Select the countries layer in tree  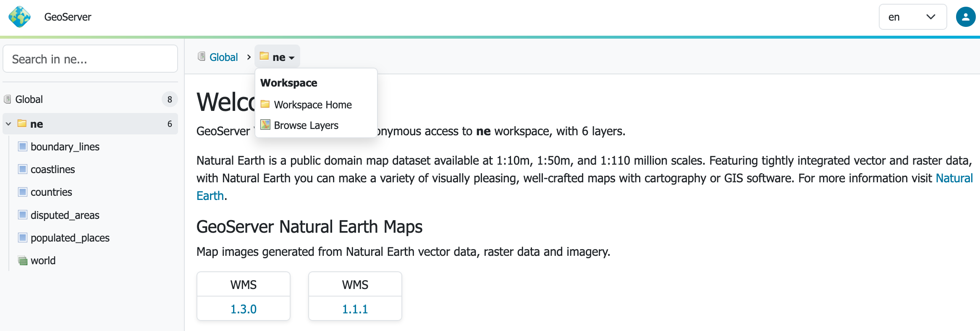(x=51, y=192)
